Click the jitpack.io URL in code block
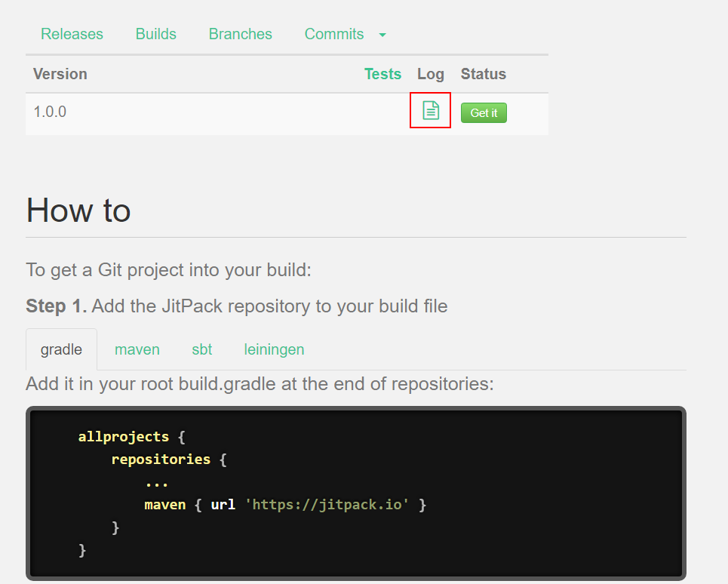The height and width of the screenshot is (584, 728). click(327, 505)
